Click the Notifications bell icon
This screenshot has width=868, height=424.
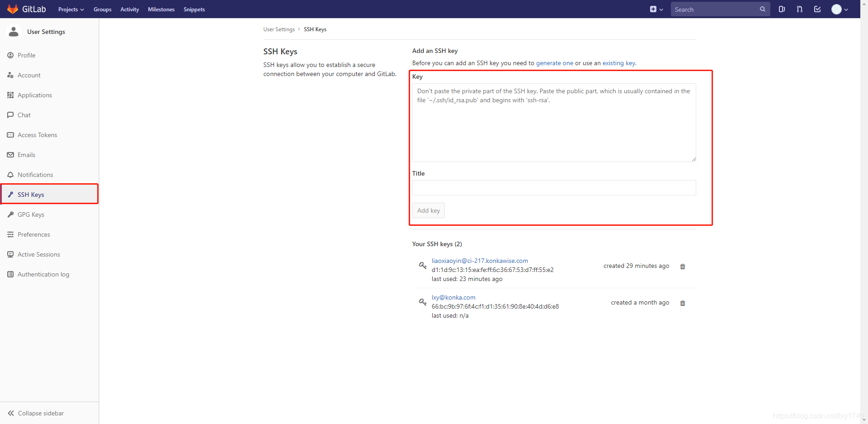pos(10,175)
